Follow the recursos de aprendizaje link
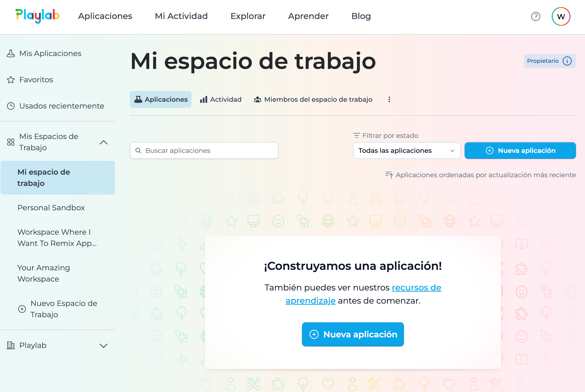This screenshot has height=392, width=585. (x=416, y=287)
